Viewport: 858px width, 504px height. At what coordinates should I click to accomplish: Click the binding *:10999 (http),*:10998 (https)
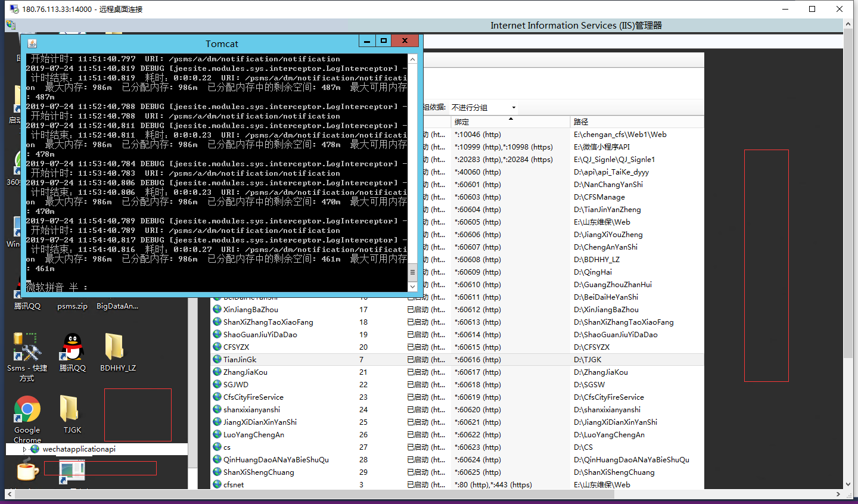tap(503, 147)
